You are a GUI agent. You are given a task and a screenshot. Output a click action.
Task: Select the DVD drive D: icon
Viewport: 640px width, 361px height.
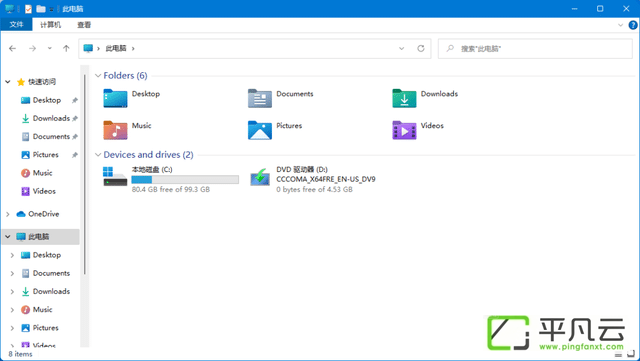[260, 177]
